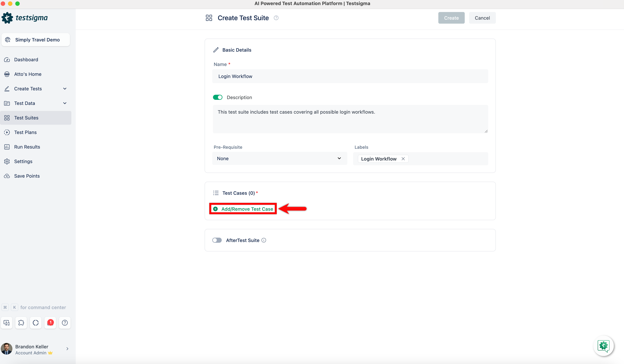
Task: Remove the Login Workflow label chip
Action: point(403,159)
